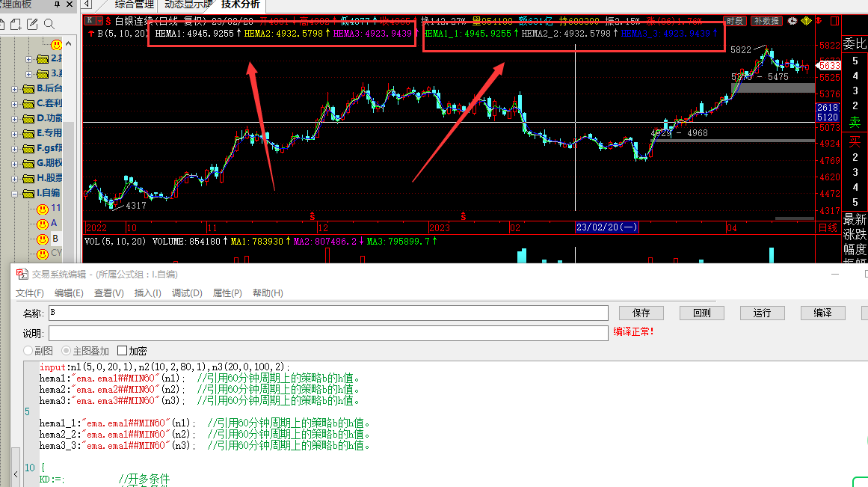868x487 pixels.
Task: Click the chart horizontal scrollbar thumb
Action: pos(795,218)
